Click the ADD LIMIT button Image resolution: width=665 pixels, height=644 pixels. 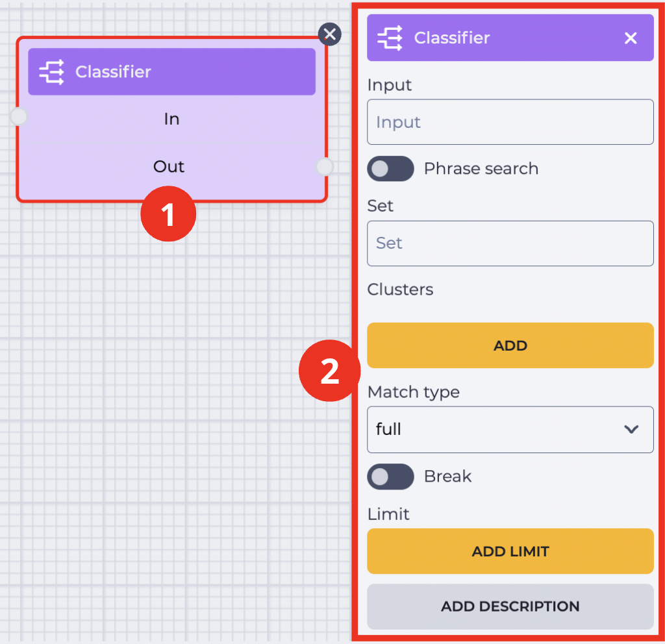click(510, 551)
